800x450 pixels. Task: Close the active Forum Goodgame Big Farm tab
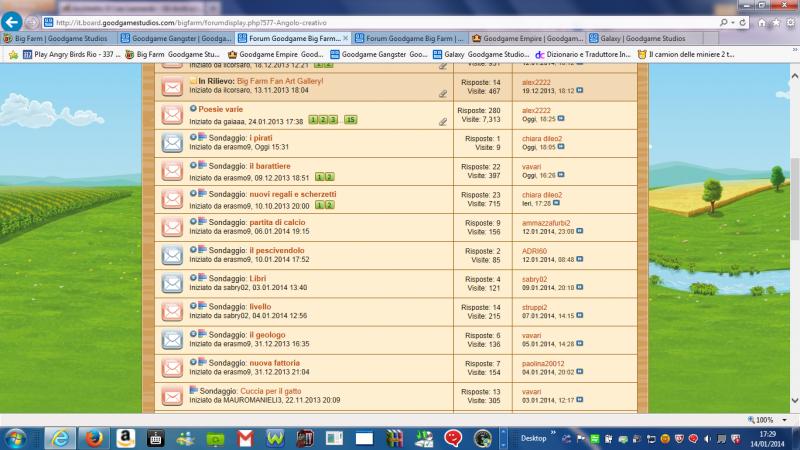[345, 38]
